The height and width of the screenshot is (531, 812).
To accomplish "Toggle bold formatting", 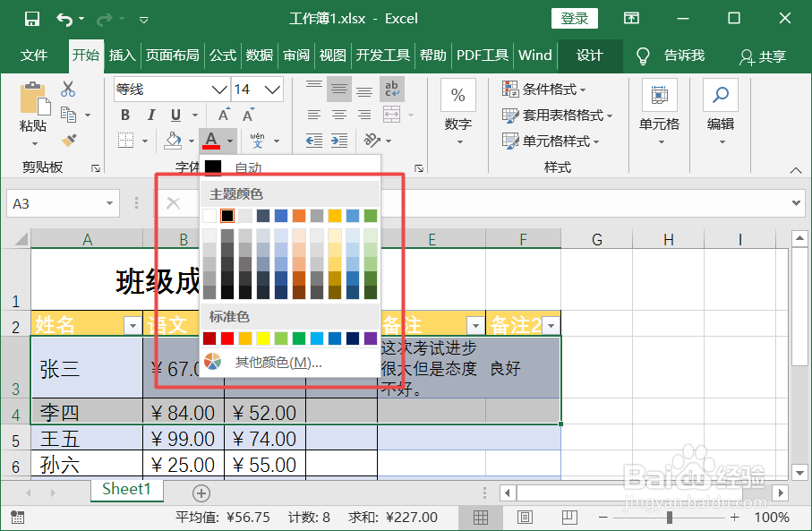I will tap(125, 115).
